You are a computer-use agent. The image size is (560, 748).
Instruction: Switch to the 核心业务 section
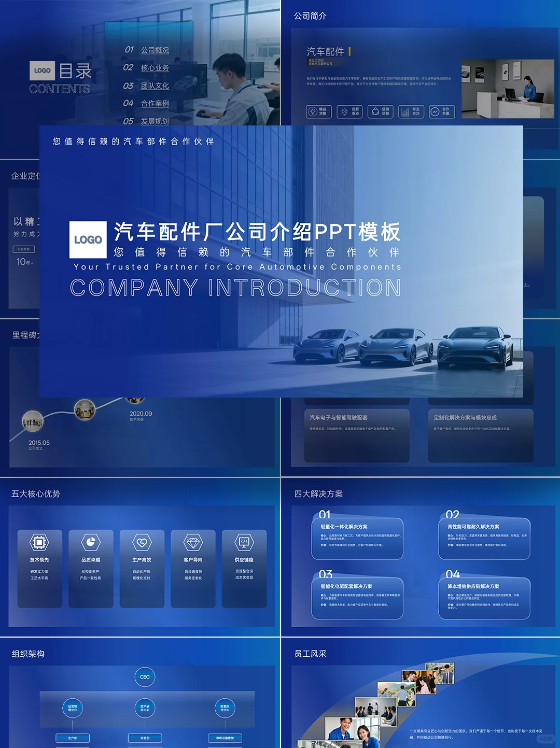(156, 68)
